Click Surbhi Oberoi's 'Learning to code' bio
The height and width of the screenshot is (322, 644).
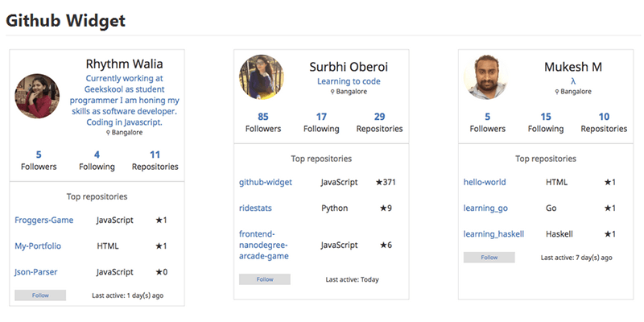pyautogui.click(x=349, y=81)
